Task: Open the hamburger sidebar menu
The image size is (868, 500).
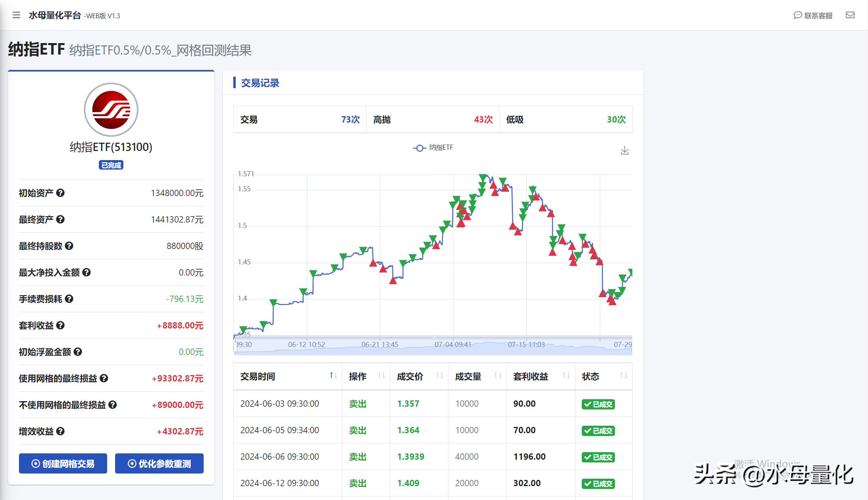Action: pos(16,15)
